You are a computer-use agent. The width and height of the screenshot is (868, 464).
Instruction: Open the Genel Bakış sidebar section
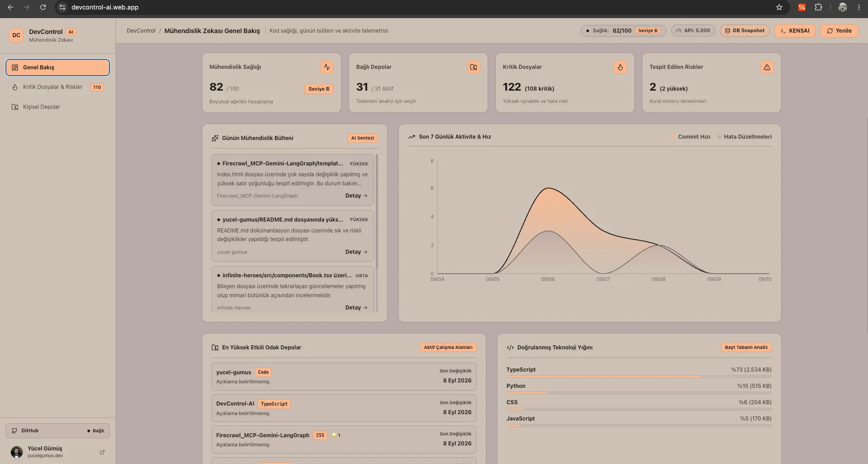pos(58,68)
